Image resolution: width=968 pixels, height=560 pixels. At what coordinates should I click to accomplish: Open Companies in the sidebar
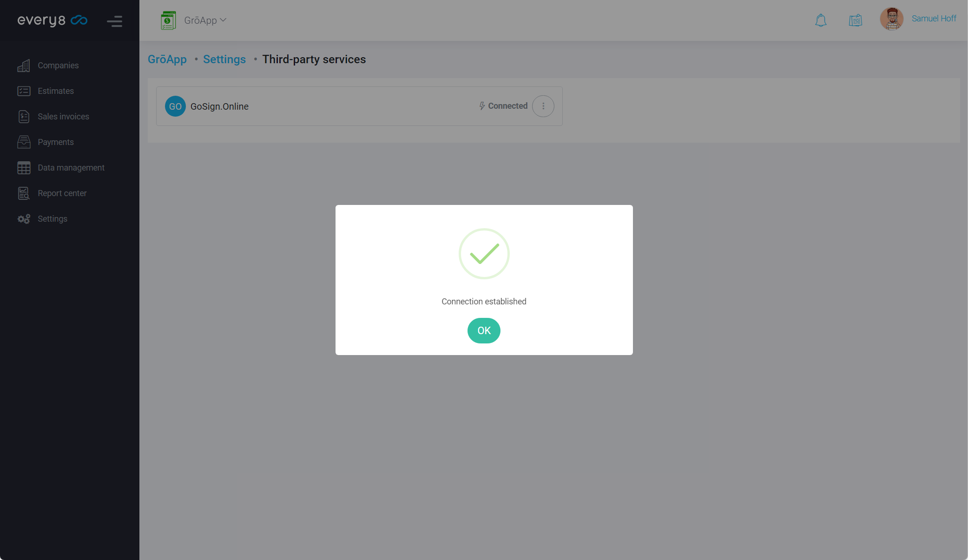coord(58,66)
